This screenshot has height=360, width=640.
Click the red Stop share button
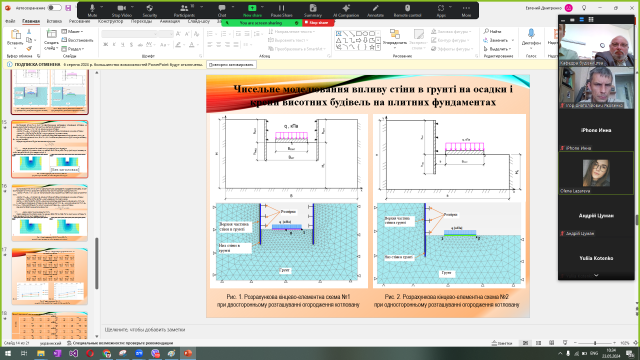[318, 23]
